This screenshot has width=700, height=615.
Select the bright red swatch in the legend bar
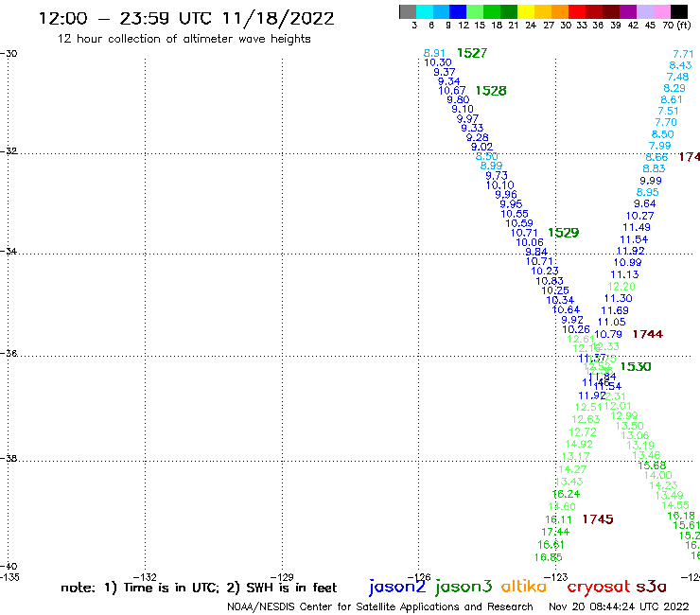pos(577,11)
